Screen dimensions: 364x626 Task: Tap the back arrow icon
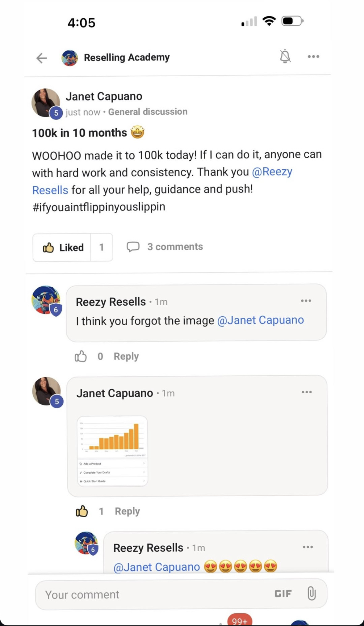41,58
